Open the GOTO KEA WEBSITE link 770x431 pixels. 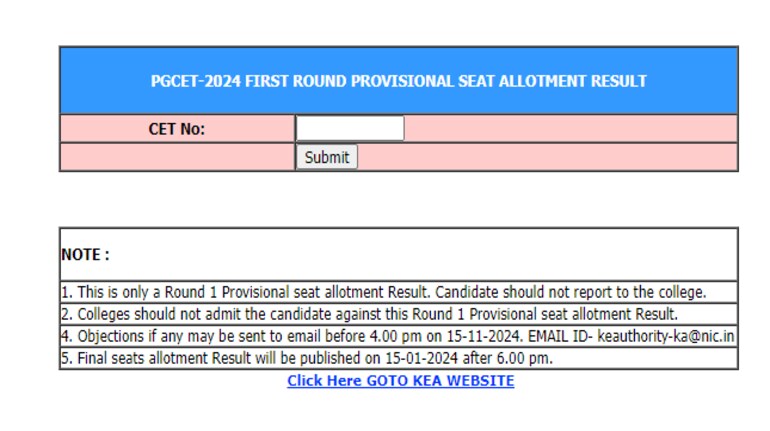(400, 381)
